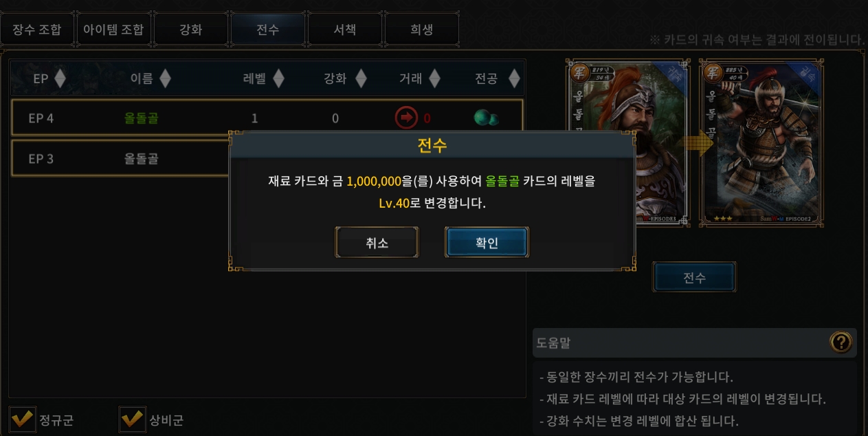Cancel the dialog with 취소

click(x=377, y=242)
